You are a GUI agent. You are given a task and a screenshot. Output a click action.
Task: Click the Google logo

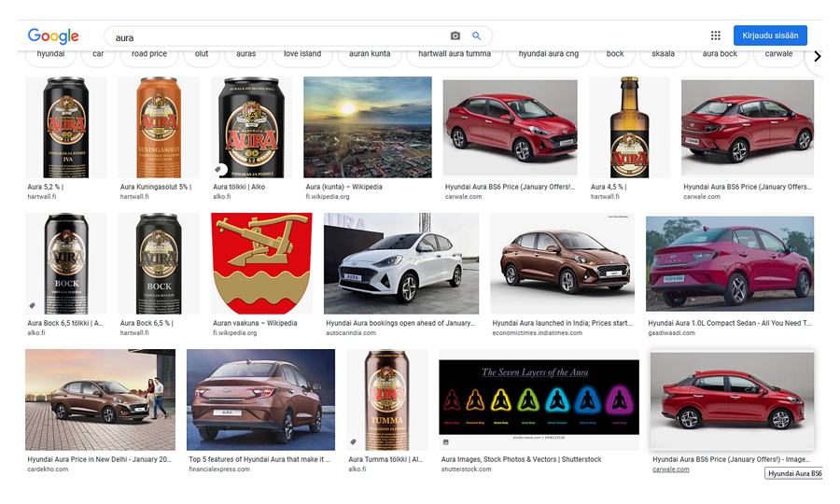pyautogui.click(x=53, y=35)
